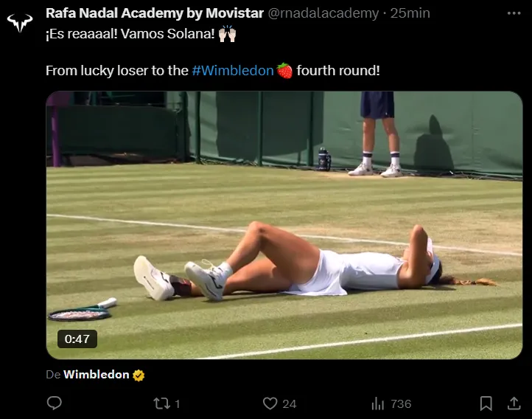Open the Rafa Nadal Academy profile avatar
The width and height of the screenshot is (532, 419).
tap(21, 22)
